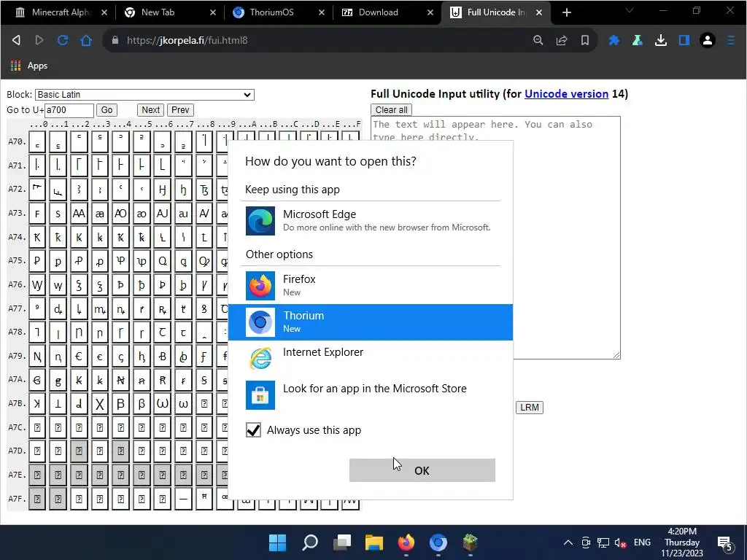Select the Full Unicode Input tab
Screen dimensions: 747x560
pyautogui.click(x=495, y=12)
